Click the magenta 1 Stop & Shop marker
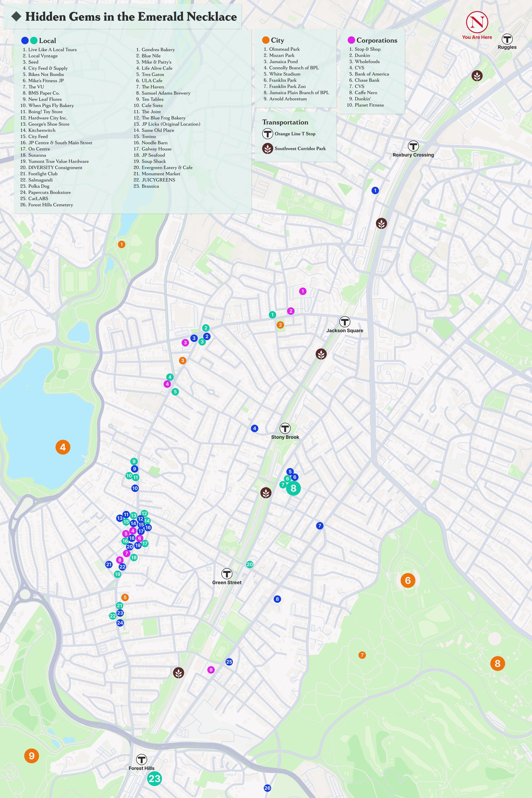 (303, 291)
